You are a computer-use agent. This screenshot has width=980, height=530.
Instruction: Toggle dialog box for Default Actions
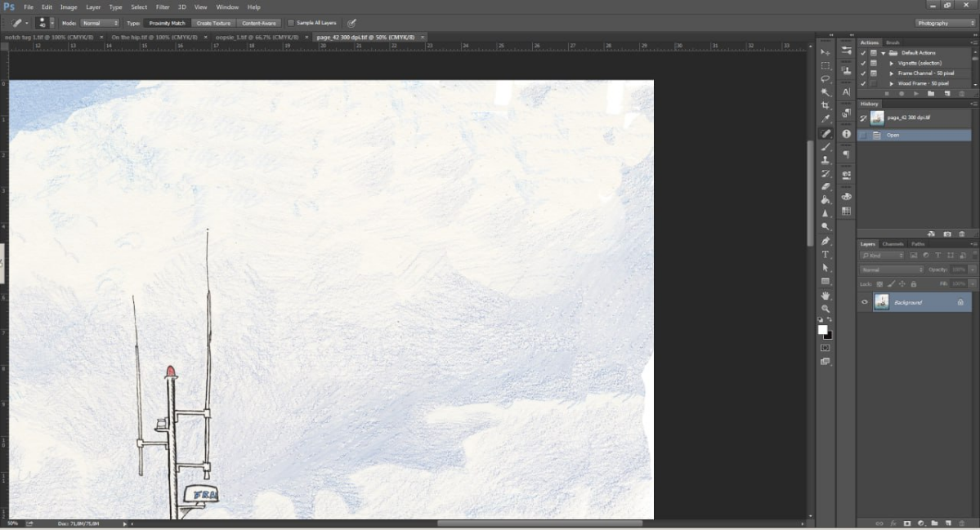tap(873, 53)
